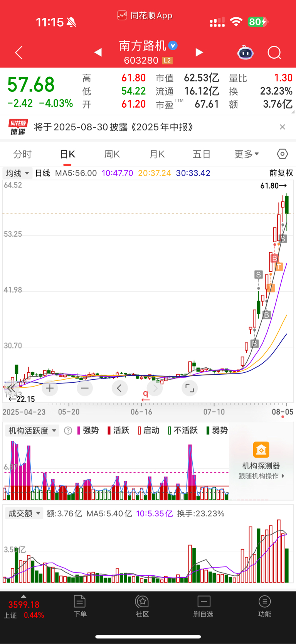Image resolution: width=296 pixels, height=644 pixels.
Task: Switch to the 周K tab
Action: [112, 154]
